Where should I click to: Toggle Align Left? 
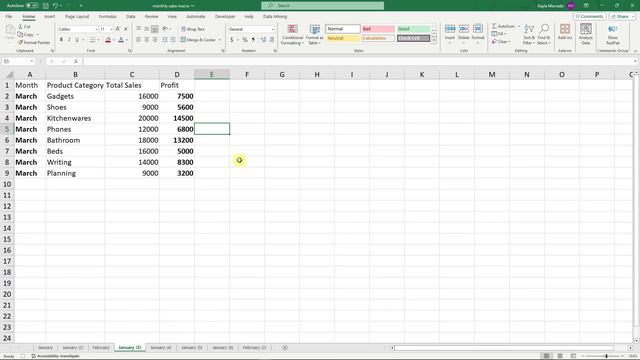tap(139, 40)
